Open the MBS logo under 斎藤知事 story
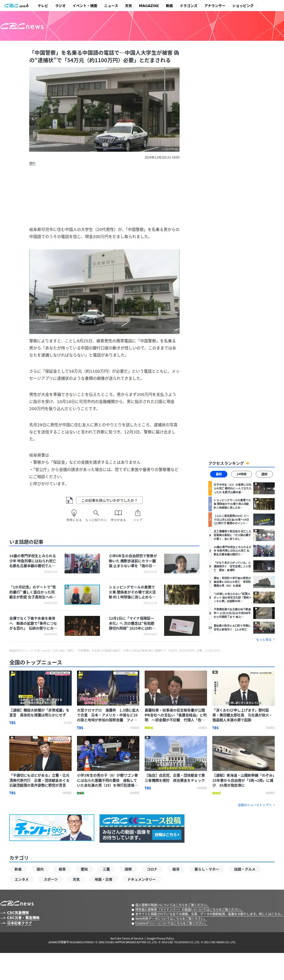284x980 pixels. point(149,728)
